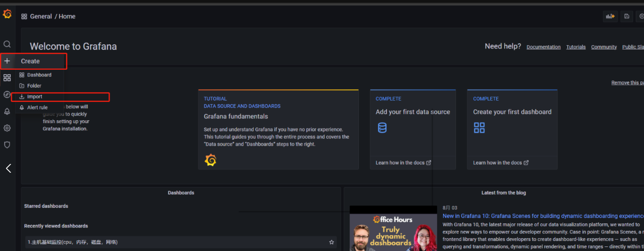Click Latest from the blog panel title
This screenshot has width=644, height=251.
[x=504, y=193]
